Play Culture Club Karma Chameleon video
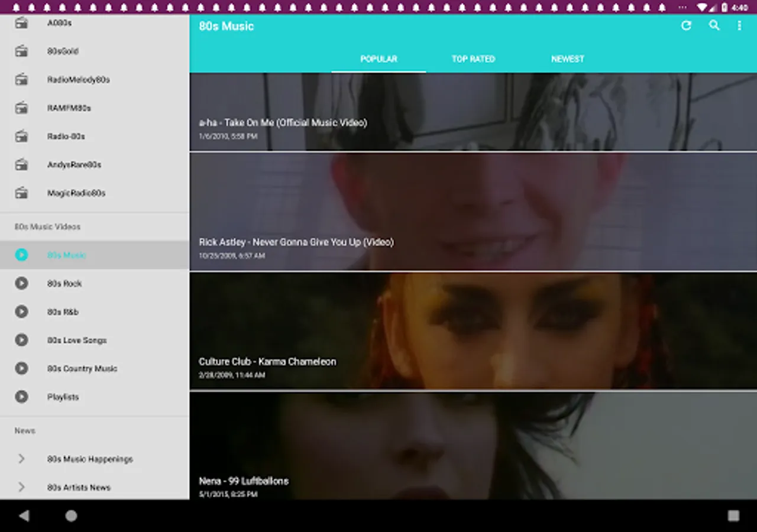 (473, 330)
